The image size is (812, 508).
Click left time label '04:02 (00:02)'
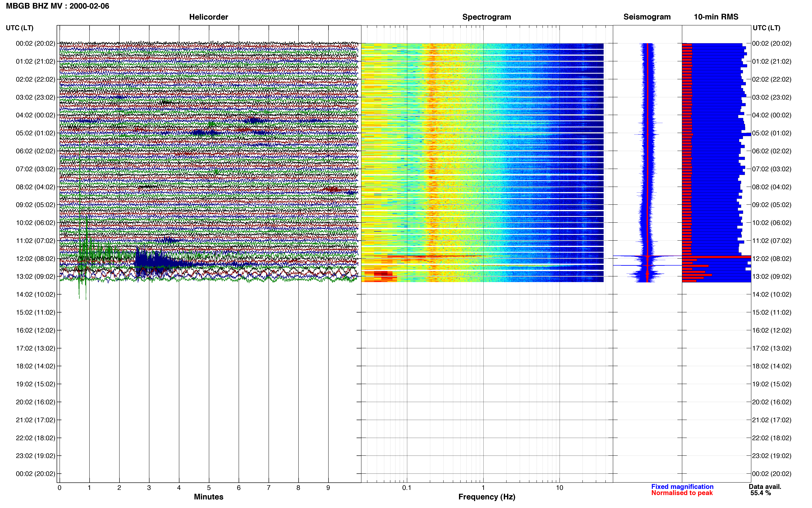coord(35,115)
